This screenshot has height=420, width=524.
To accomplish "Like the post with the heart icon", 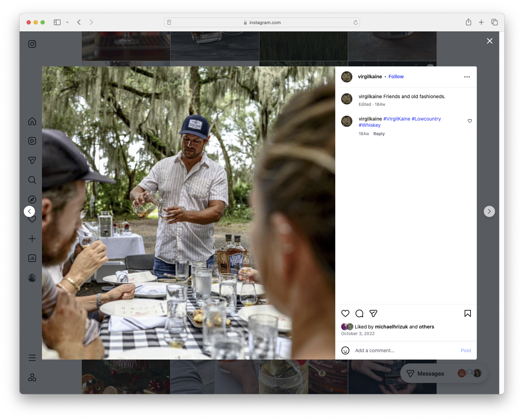I will tap(345, 313).
